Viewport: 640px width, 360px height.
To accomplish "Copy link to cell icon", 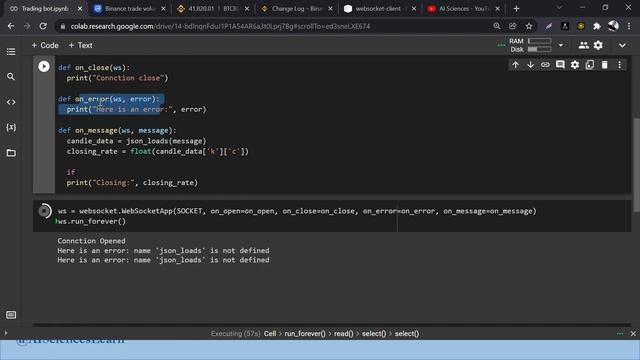I will pyautogui.click(x=545, y=65).
